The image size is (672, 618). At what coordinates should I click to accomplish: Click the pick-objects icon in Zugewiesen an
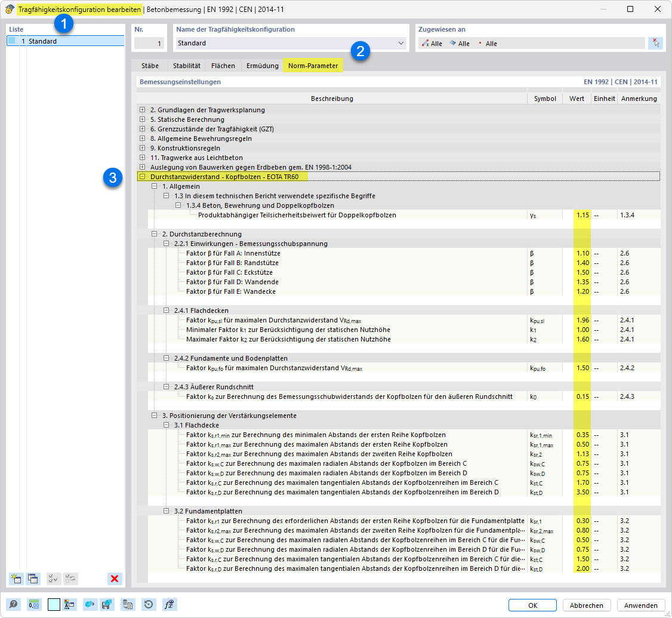click(x=656, y=43)
